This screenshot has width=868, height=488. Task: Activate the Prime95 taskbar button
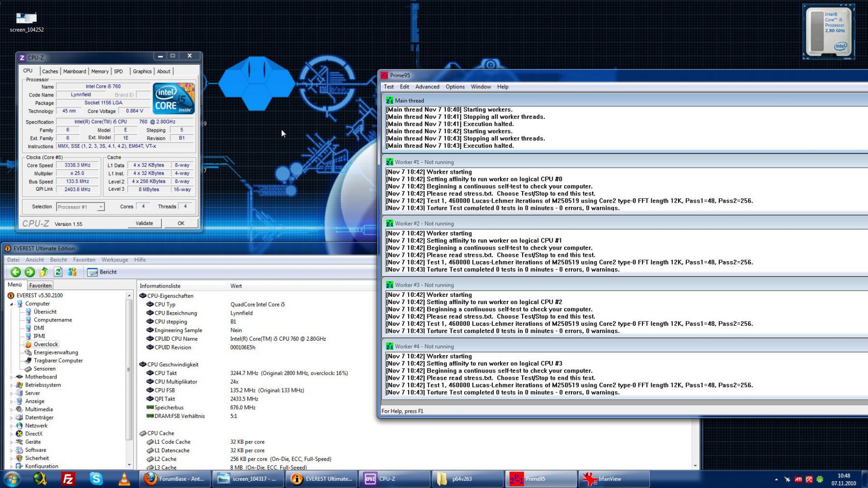pos(541,479)
